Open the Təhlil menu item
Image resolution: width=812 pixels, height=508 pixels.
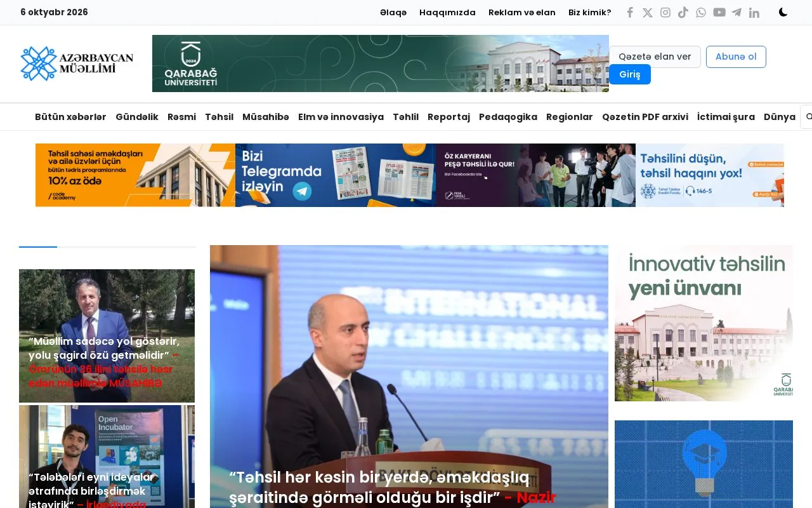[405, 117]
